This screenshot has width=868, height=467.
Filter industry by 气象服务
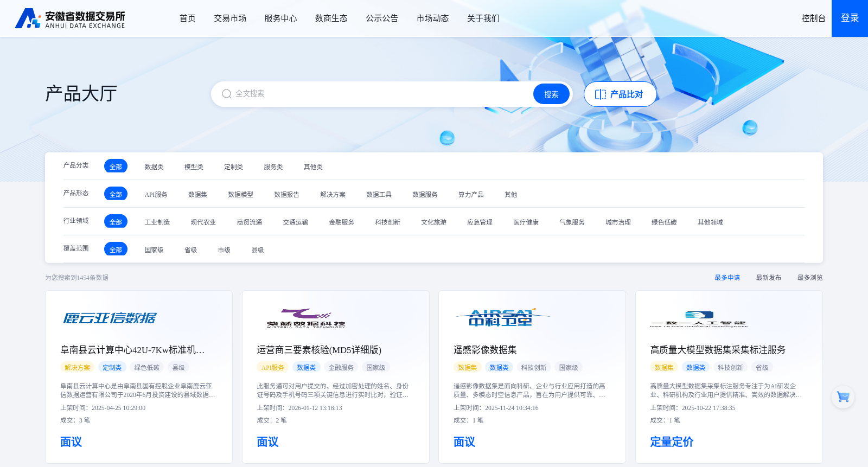(572, 222)
